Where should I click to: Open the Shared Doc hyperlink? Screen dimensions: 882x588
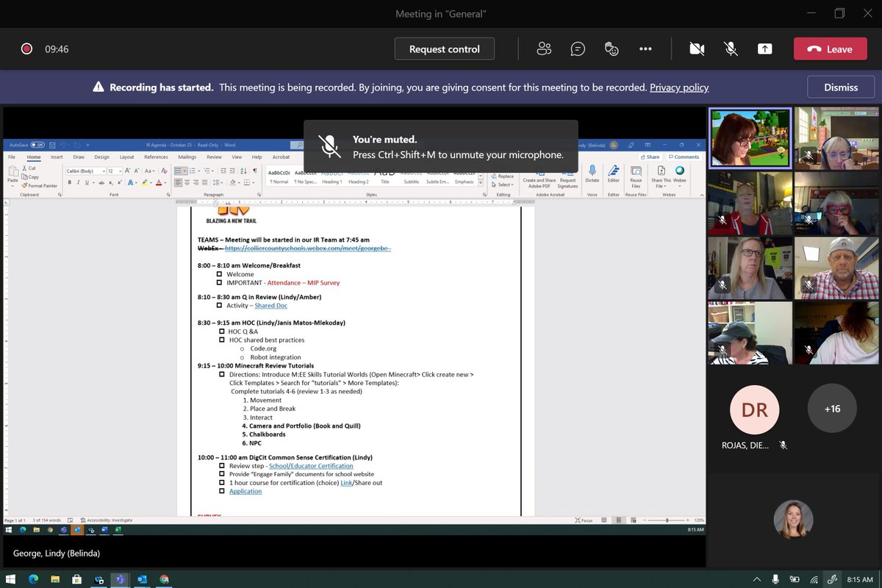pos(270,305)
